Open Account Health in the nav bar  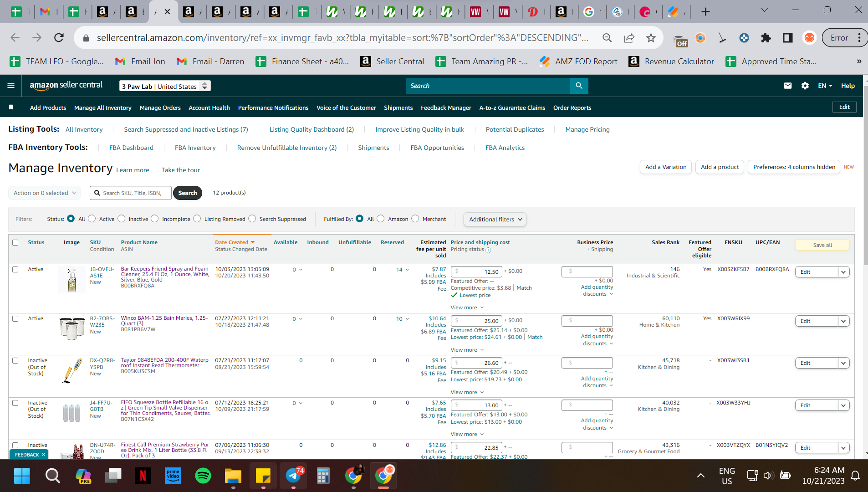pos(209,108)
